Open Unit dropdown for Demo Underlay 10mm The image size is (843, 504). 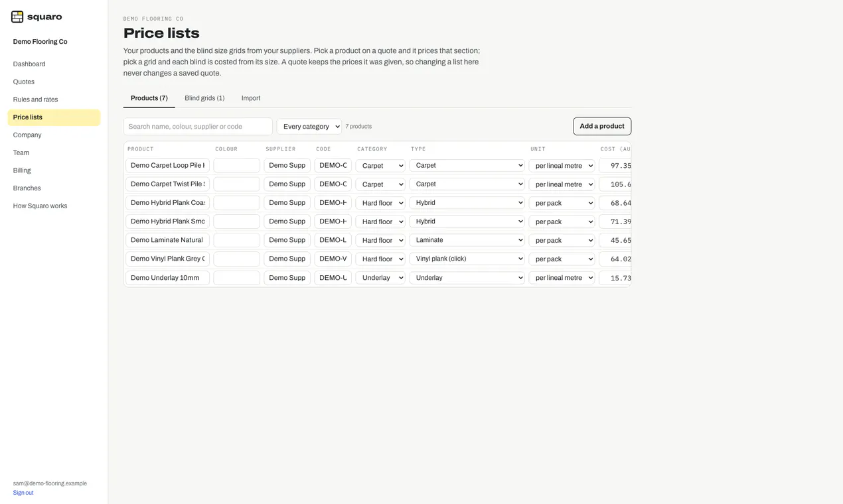click(562, 278)
